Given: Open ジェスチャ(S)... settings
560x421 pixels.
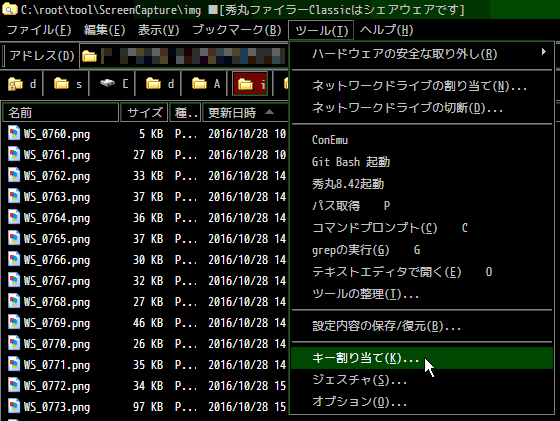Looking at the screenshot, I should 422,380.
